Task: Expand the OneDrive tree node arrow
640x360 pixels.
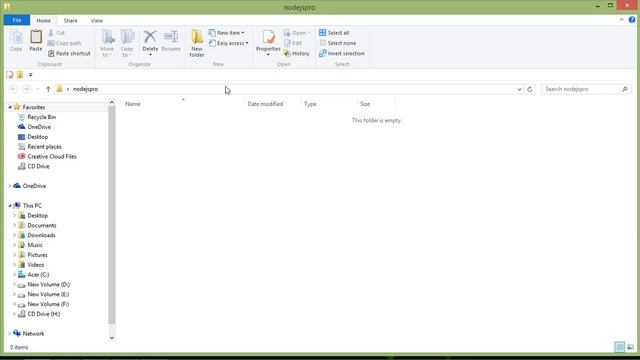Action: pos(10,186)
